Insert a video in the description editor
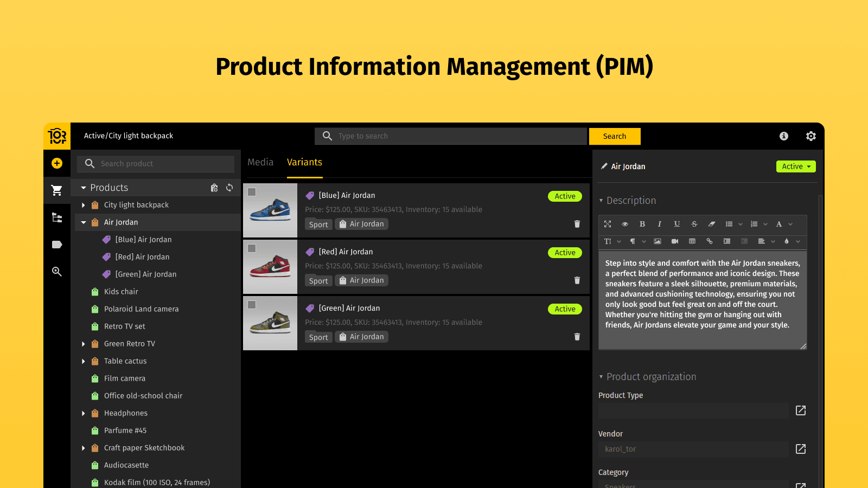The height and width of the screenshot is (488, 868). 675,242
